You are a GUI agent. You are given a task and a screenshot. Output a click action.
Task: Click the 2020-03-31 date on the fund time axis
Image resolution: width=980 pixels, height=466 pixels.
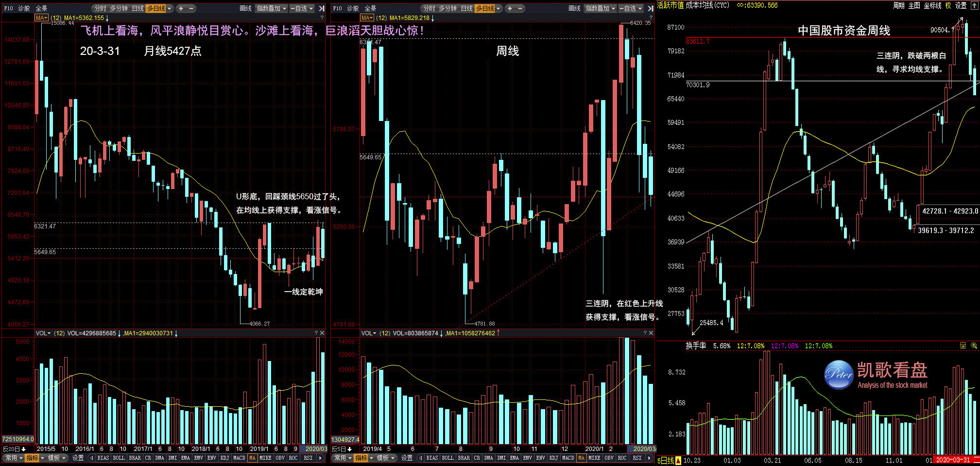pyautogui.click(x=953, y=460)
